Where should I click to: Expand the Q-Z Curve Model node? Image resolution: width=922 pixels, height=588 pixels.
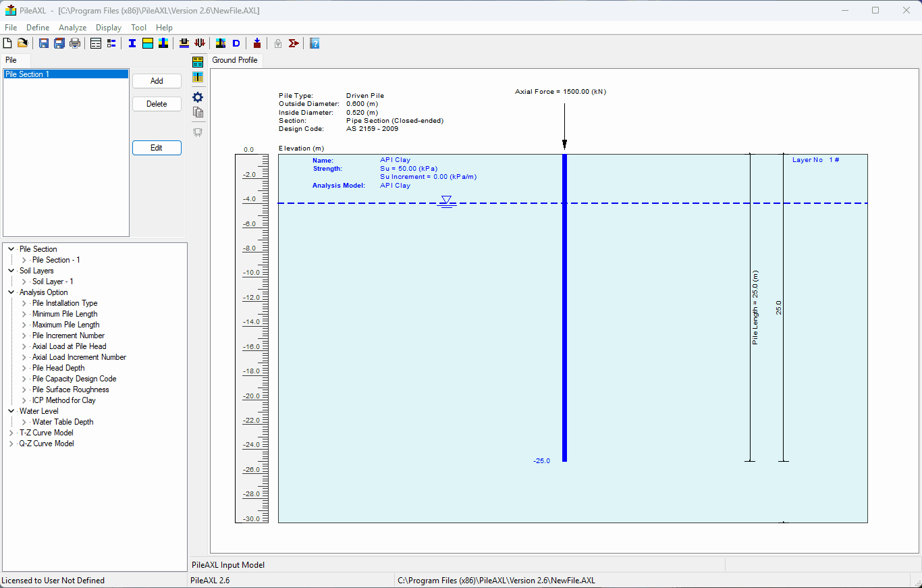click(11, 444)
